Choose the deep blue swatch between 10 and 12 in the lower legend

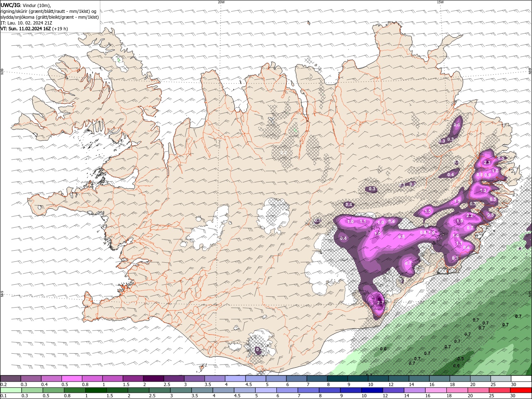372,390
